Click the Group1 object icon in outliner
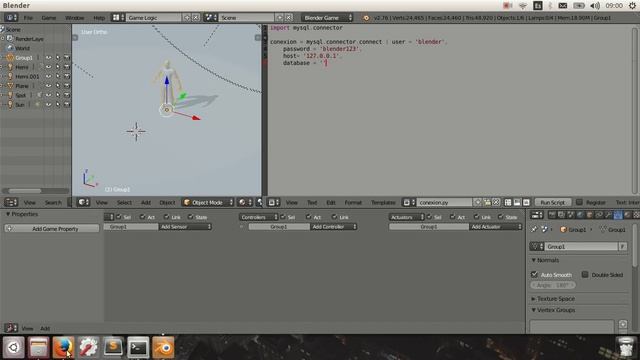This screenshot has width=640, height=360. pos(10,58)
